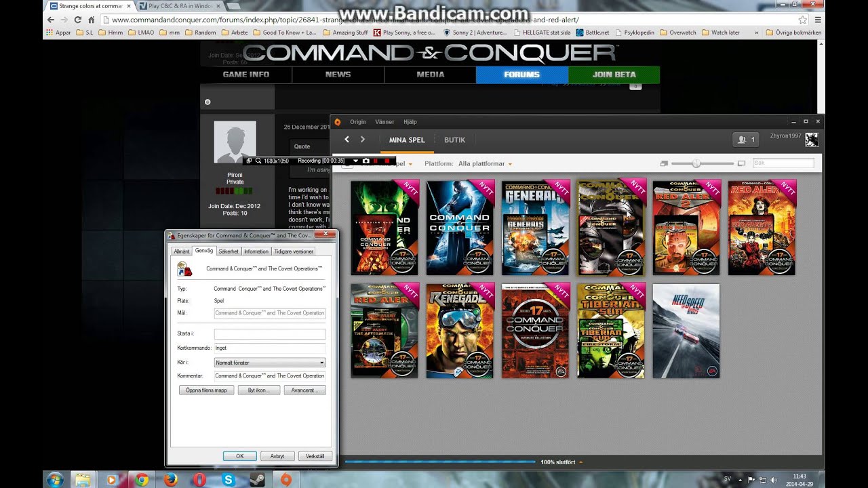Switch to the Genväg tab in properties
The height and width of the screenshot is (488, 868).
(204, 251)
